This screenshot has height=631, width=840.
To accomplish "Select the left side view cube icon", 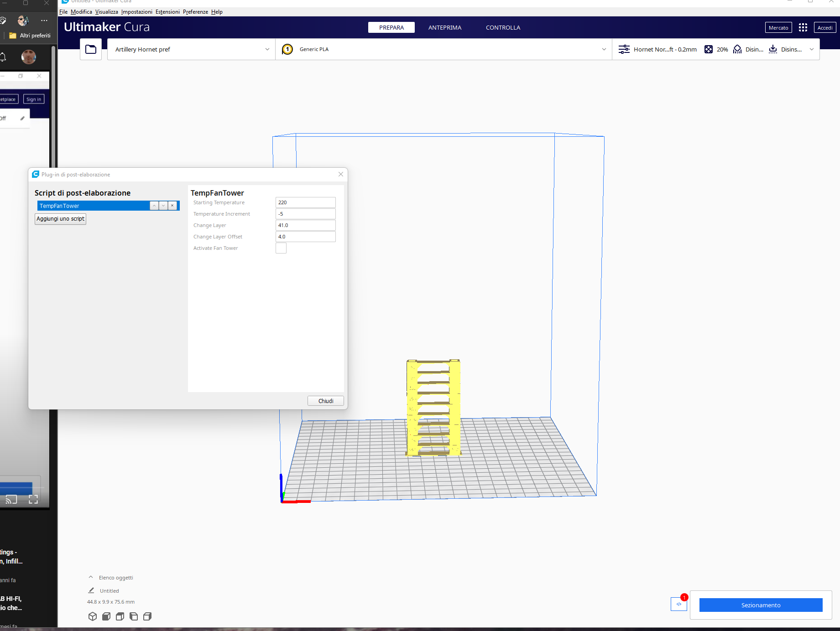I will point(134,616).
